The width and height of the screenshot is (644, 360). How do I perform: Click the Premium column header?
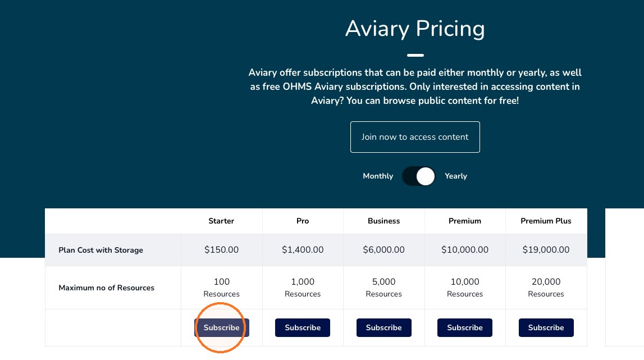(465, 221)
